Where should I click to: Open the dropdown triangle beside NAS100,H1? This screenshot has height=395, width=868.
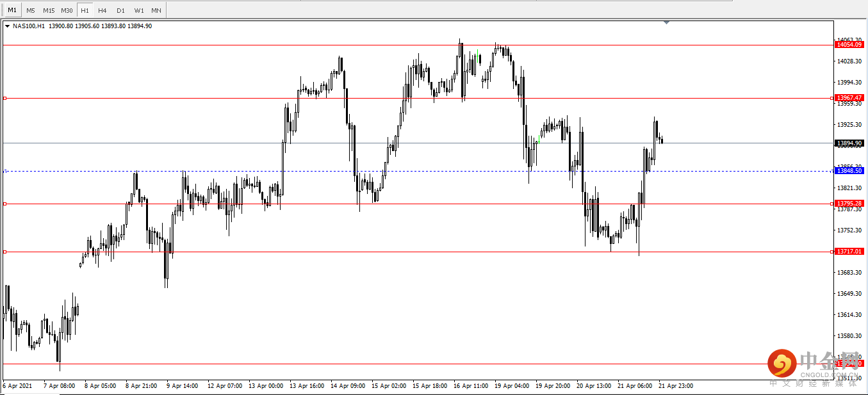pos(7,26)
